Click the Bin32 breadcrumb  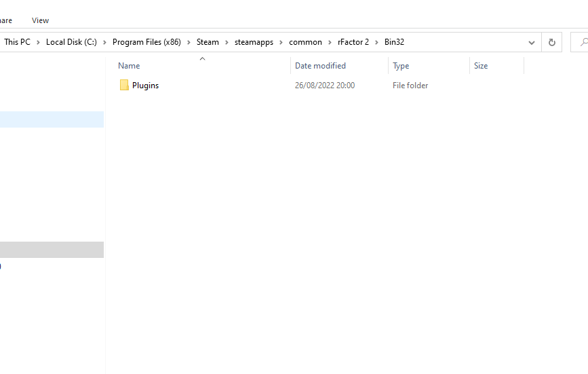click(x=394, y=42)
